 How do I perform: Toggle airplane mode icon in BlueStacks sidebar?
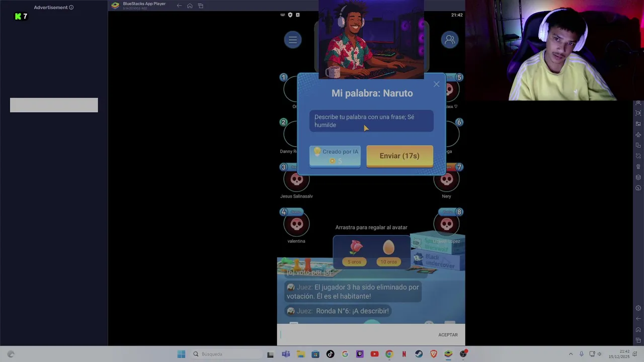click(638, 134)
